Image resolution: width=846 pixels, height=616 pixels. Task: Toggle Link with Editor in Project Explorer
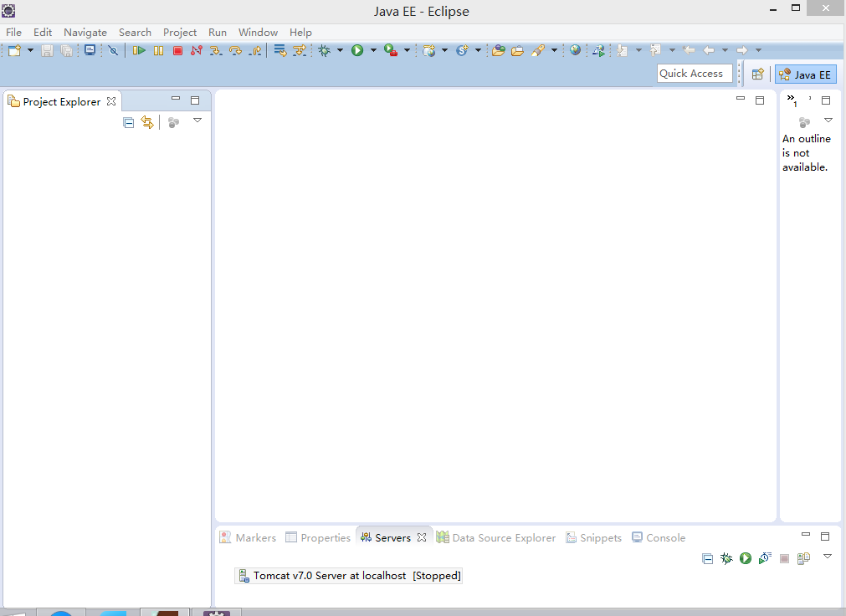pos(147,122)
